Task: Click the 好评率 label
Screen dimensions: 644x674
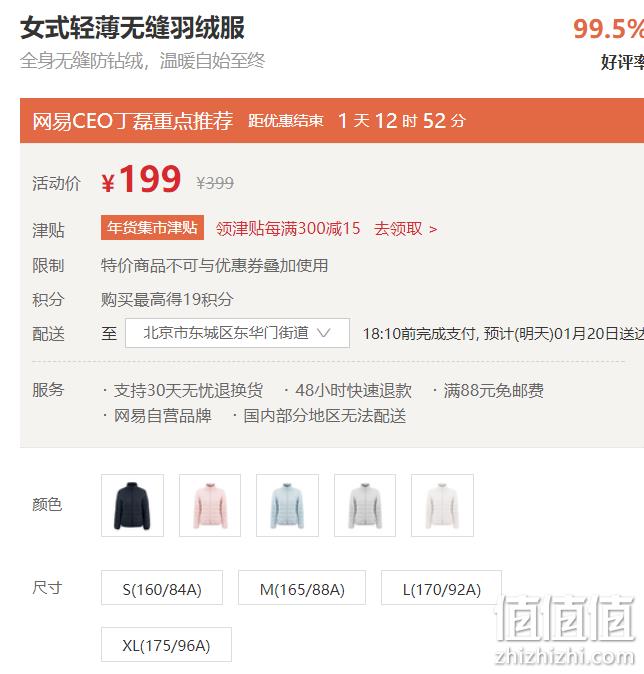Action: pyautogui.click(x=622, y=62)
